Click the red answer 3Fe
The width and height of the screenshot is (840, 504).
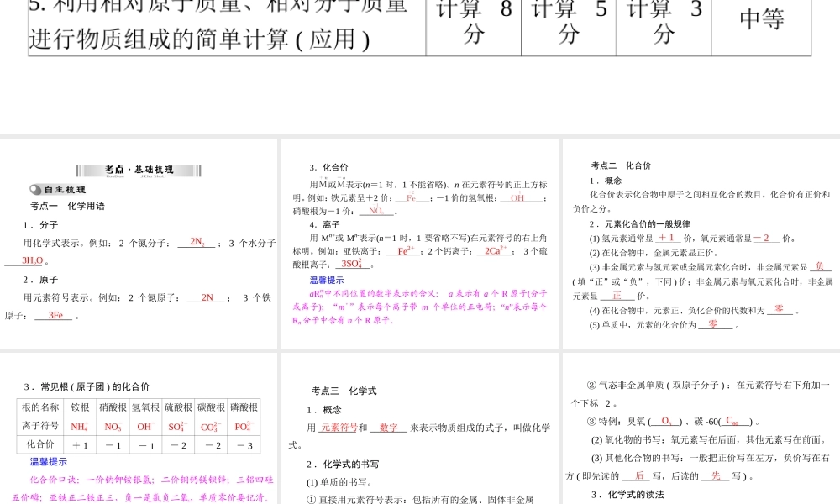click(55, 316)
